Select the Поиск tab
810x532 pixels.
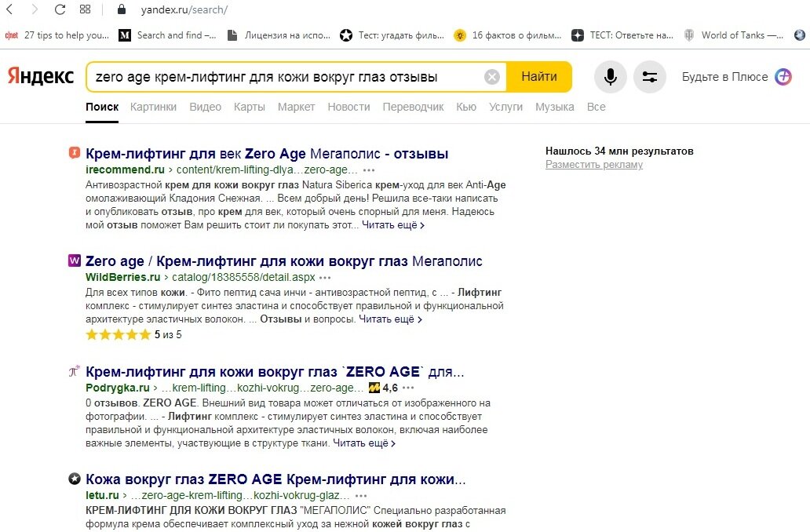tap(102, 107)
